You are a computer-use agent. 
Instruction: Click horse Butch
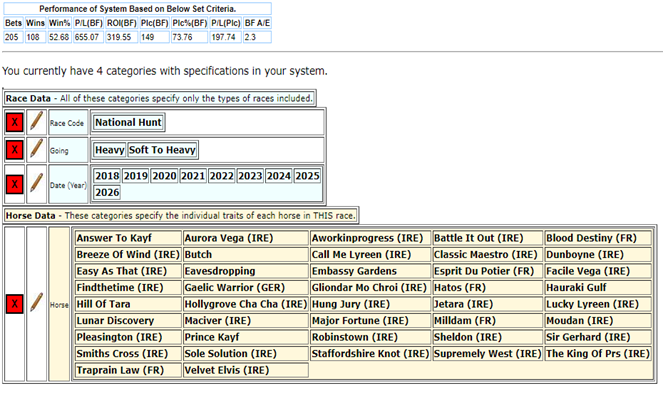[x=246, y=255]
